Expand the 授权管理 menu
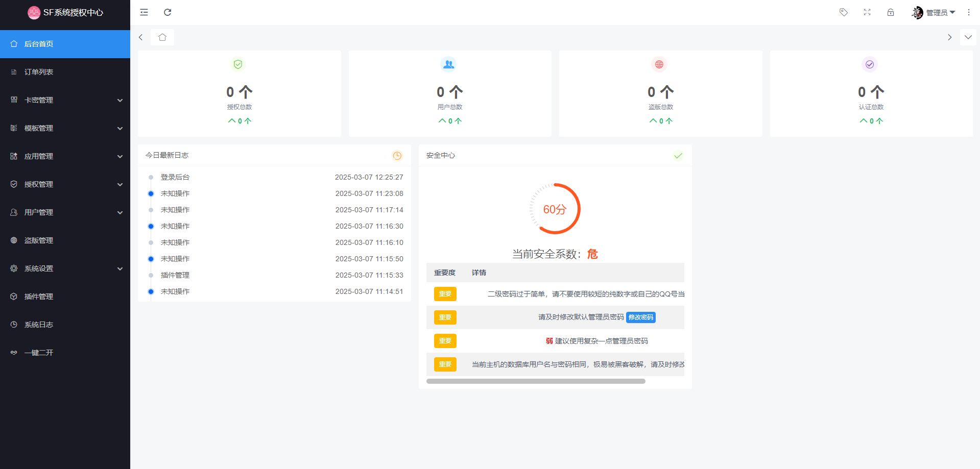The image size is (980, 469). 65,184
